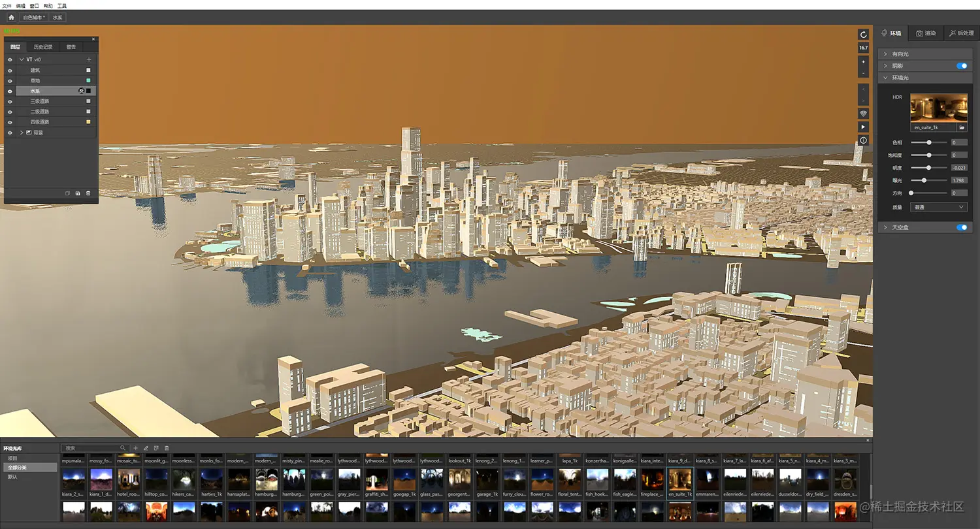Image resolution: width=980 pixels, height=529 pixels.
Task: Switch to the 警告 tab
Action: click(x=71, y=47)
